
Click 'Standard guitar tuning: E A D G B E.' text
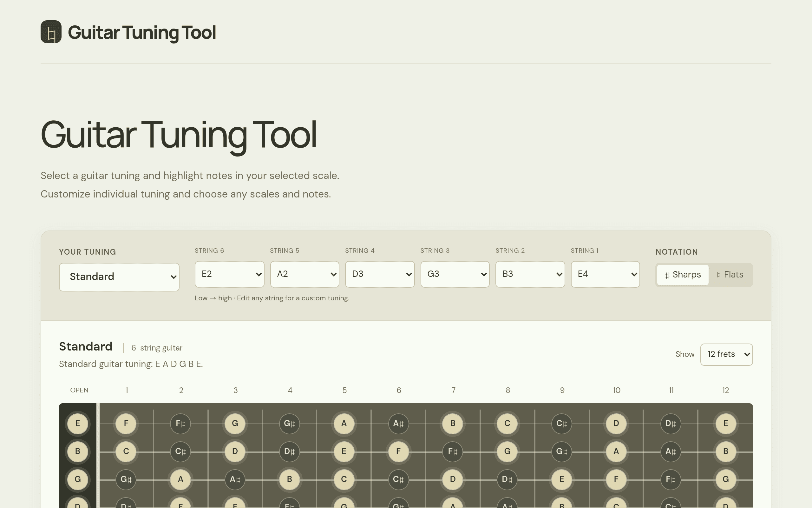point(131,364)
